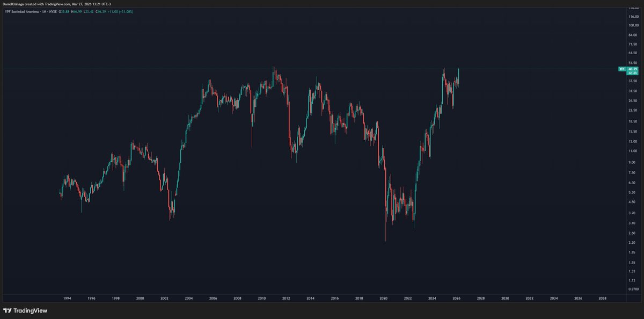This screenshot has width=644, height=319.
Task: Click the 1.85 price axis label
Action: (x=632, y=252)
